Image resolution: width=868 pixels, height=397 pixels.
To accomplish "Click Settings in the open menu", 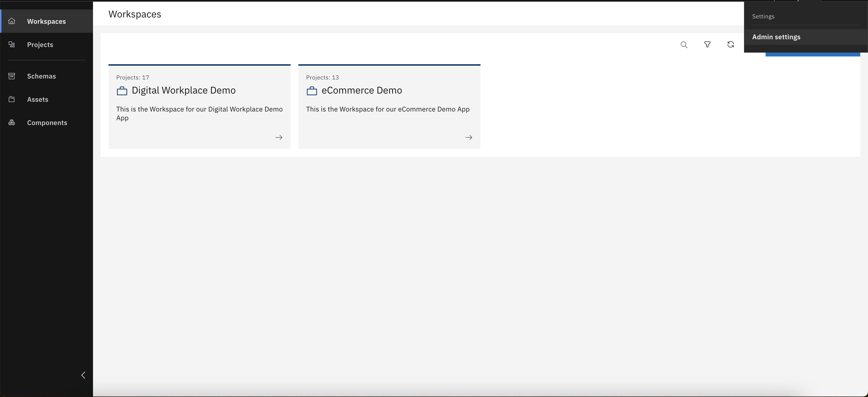I will click(763, 16).
